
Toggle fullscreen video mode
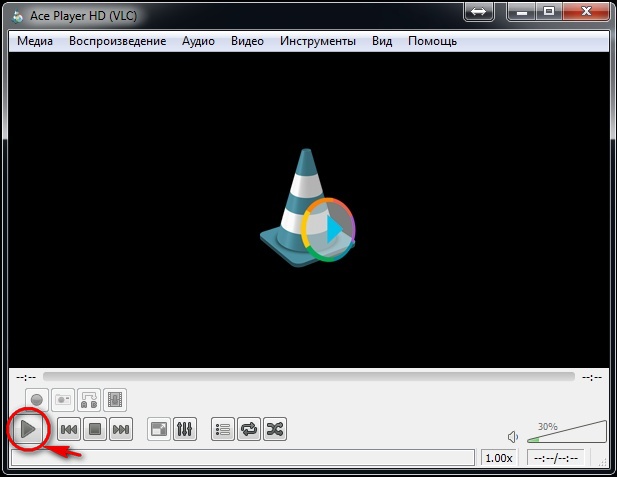pyautogui.click(x=159, y=429)
